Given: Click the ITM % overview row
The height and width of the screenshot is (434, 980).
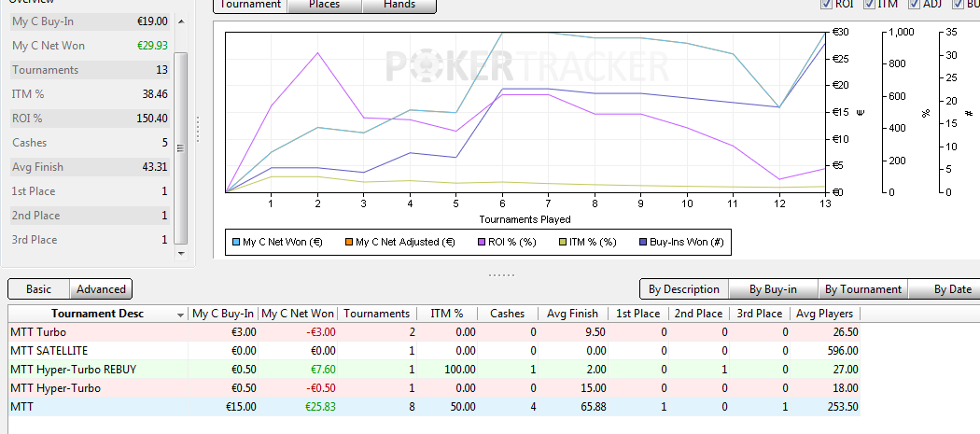Looking at the screenshot, I should (x=90, y=94).
